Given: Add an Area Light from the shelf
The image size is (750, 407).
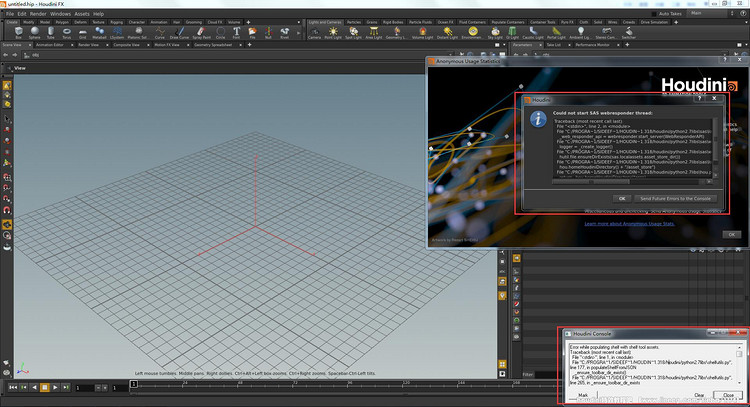Looking at the screenshot, I should (x=374, y=33).
